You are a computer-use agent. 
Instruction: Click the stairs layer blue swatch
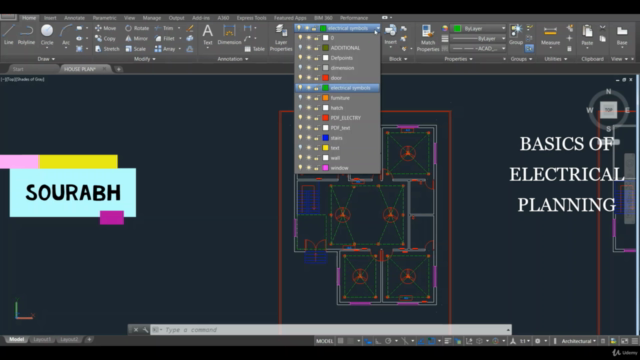[x=325, y=138]
